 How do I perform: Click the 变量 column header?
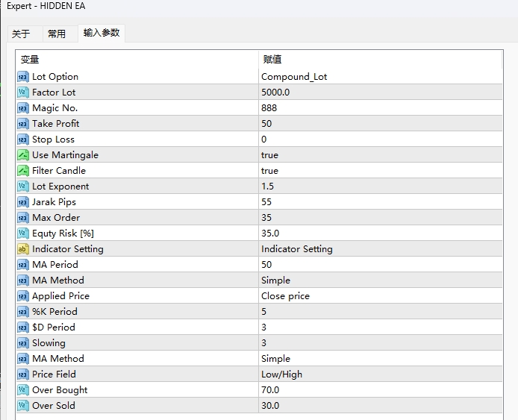[30, 60]
